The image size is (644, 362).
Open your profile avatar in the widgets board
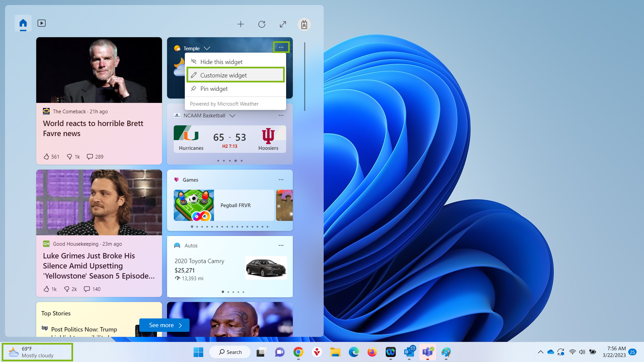[x=304, y=24]
